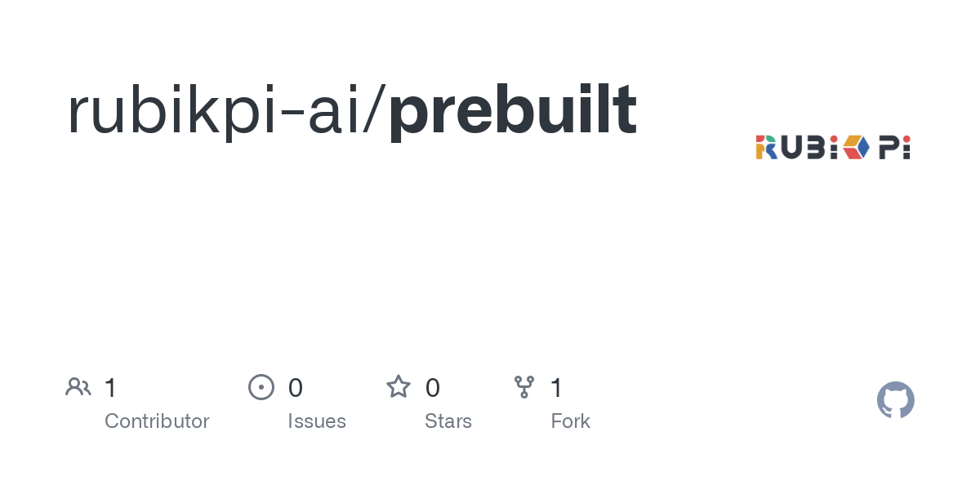Click the Pi letters in the logo
Screen dimensions: 980x490
tap(895, 147)
